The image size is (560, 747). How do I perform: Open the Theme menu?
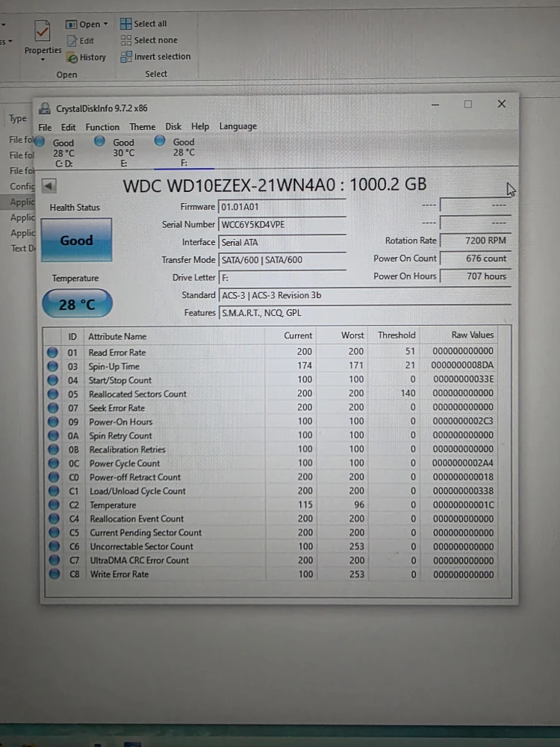point(143,127)
